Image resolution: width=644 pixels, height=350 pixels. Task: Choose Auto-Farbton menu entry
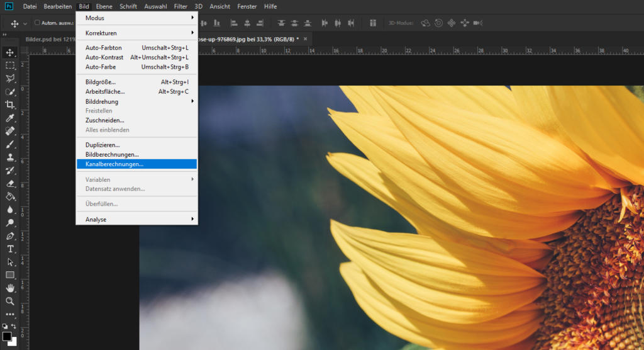(x=136, y=48)
